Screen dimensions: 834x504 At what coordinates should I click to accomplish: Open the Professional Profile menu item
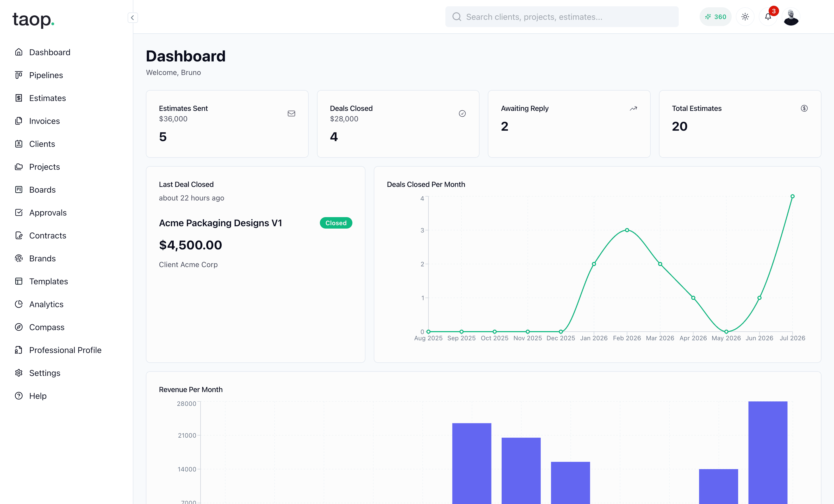(65, 350)
